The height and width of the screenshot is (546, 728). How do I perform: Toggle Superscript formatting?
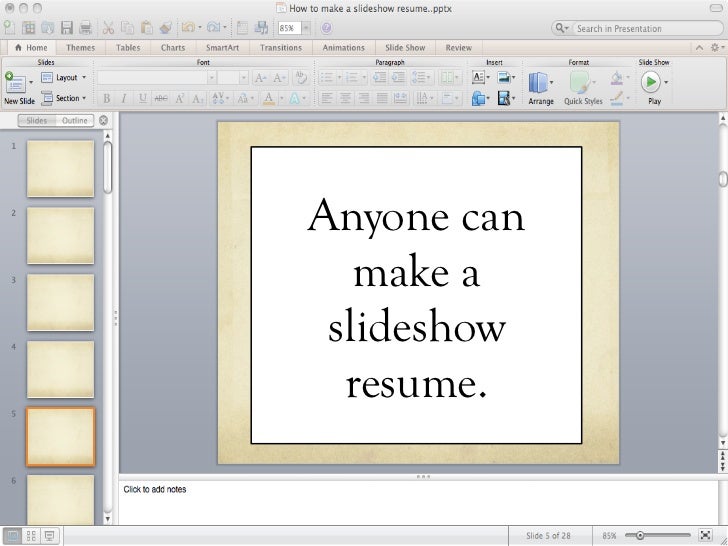click(180, 98)
